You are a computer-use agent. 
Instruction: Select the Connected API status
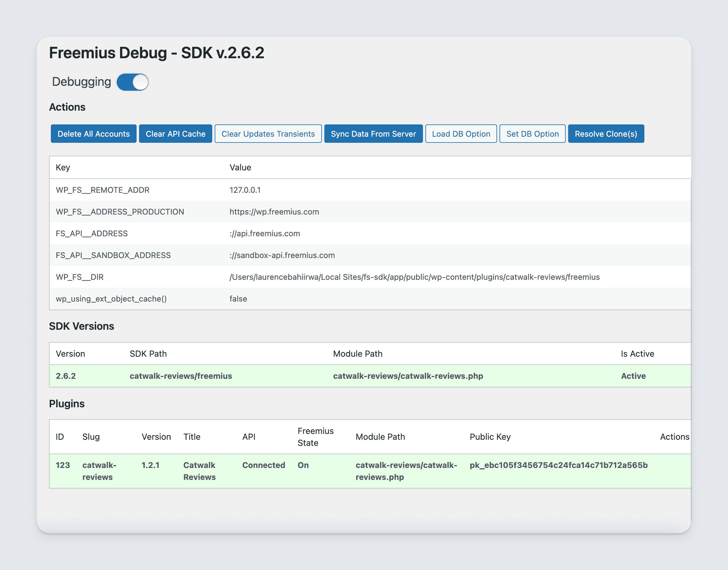pos(263,465)
